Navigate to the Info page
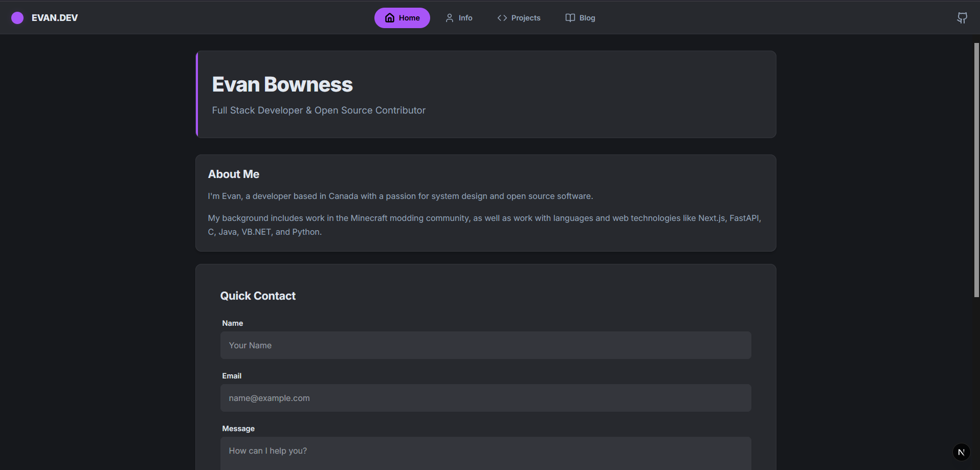 coord(459,17)
